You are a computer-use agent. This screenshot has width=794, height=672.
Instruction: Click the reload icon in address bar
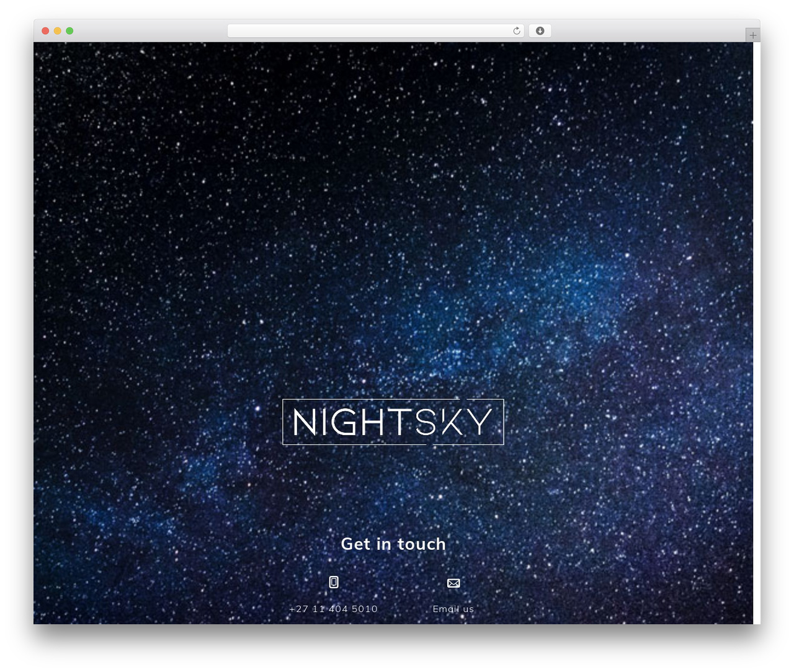pyautogui.click(x=516, y=31)
